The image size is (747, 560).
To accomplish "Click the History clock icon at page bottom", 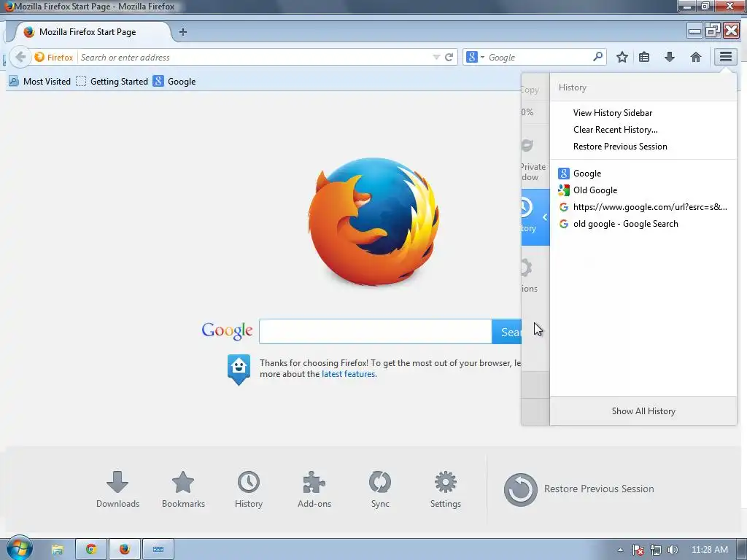I will [249, 489].
